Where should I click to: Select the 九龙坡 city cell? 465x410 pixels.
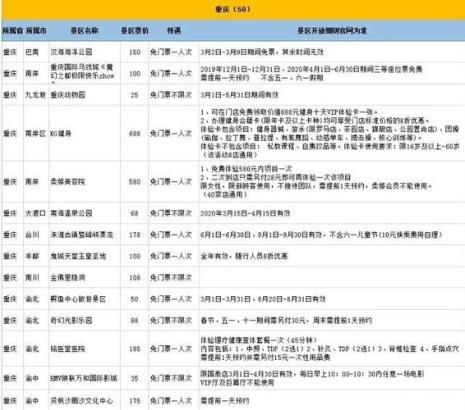[x=36, y=95]
